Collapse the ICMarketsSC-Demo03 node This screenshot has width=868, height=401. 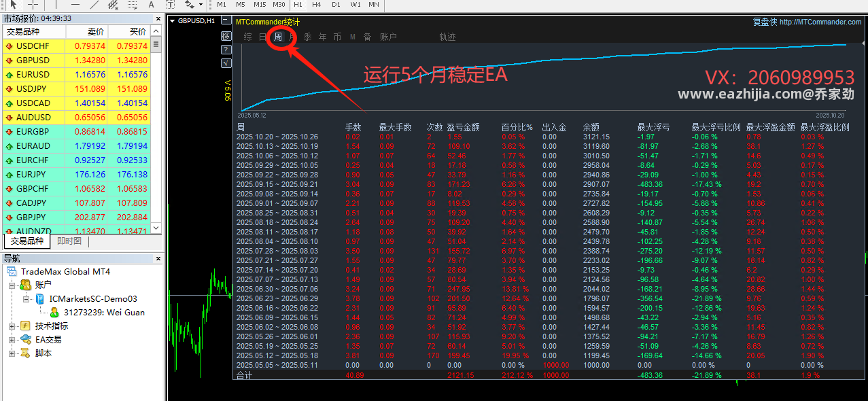click(x=26, y=299)
